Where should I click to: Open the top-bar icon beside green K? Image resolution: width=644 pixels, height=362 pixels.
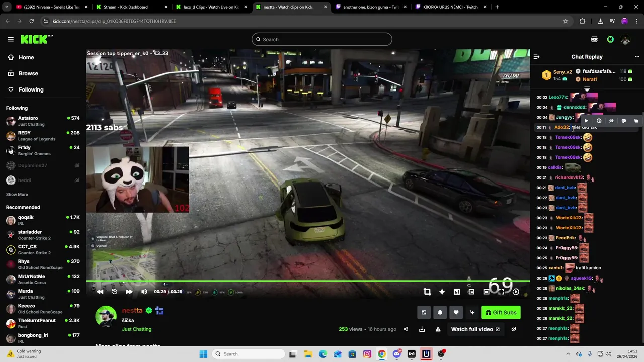pyautogui.click(x=594, y=39)
